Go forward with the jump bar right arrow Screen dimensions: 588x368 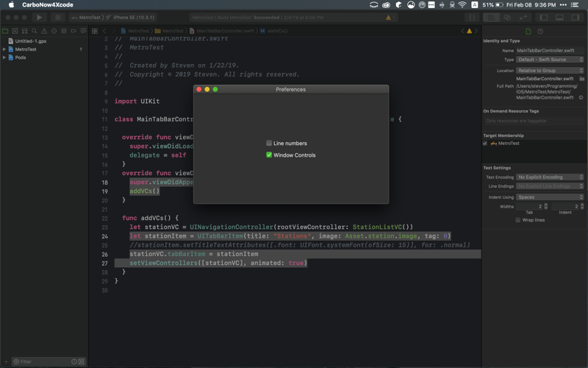click(x=113, y=31)
